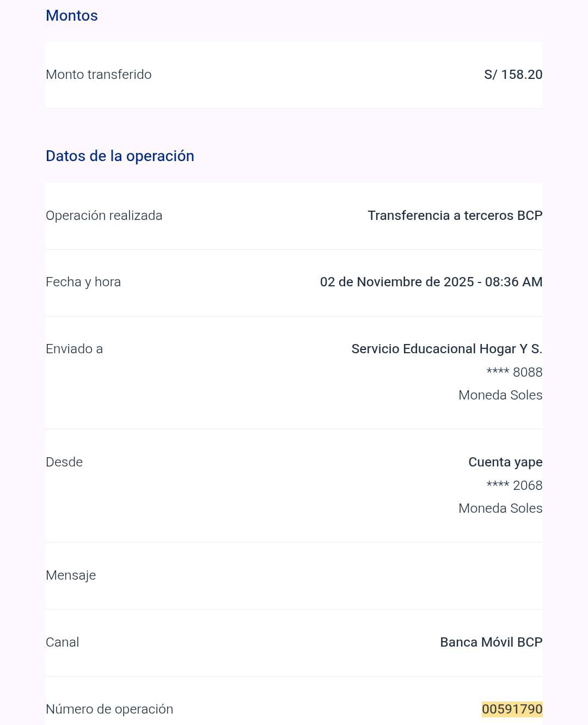This screenshot has height=725, width=588.
Task: Click Transferencia a terceros BCP text
Action: coord(455,216)
